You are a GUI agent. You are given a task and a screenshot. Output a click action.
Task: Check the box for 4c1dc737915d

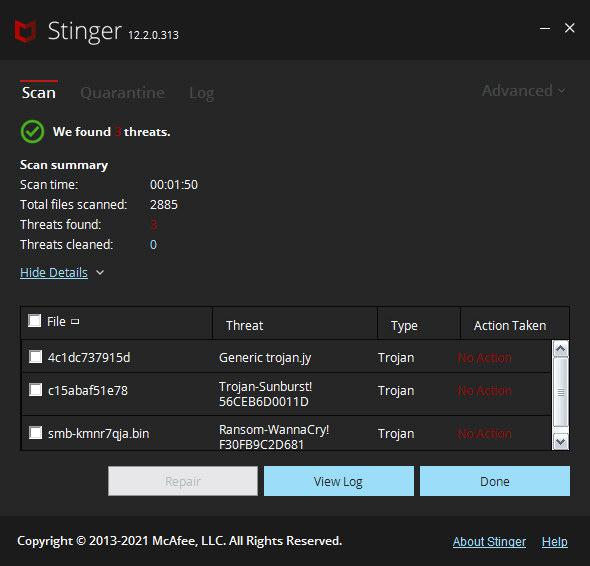pos(36,356)
